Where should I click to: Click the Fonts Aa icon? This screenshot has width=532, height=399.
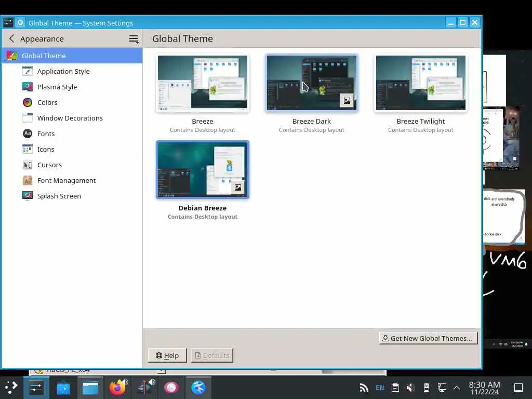(28, 134)
